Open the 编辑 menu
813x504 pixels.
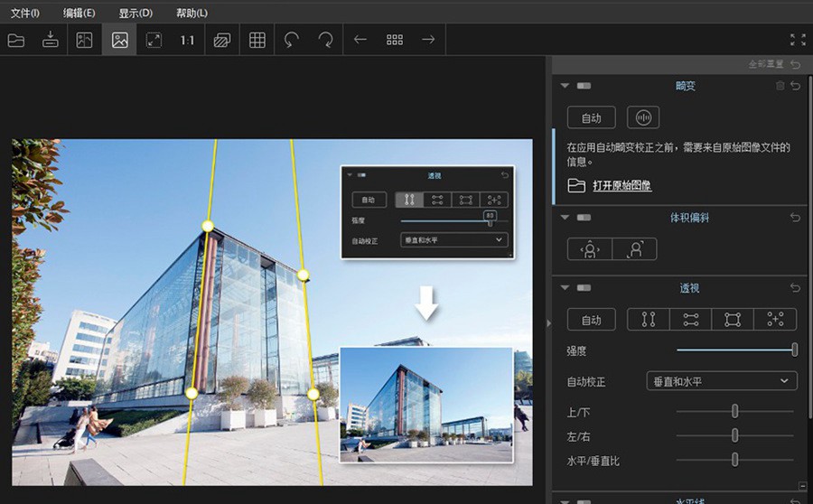79,13
